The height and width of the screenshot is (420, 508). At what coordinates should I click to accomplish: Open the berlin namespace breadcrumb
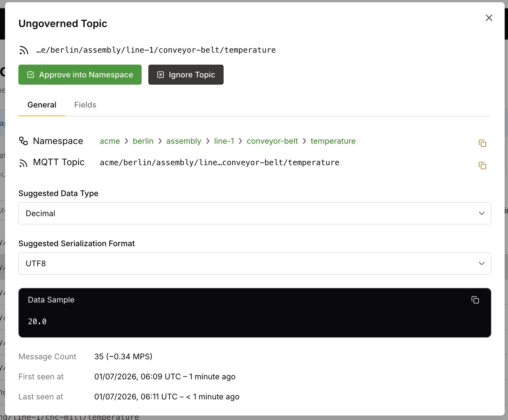point(143,141)
